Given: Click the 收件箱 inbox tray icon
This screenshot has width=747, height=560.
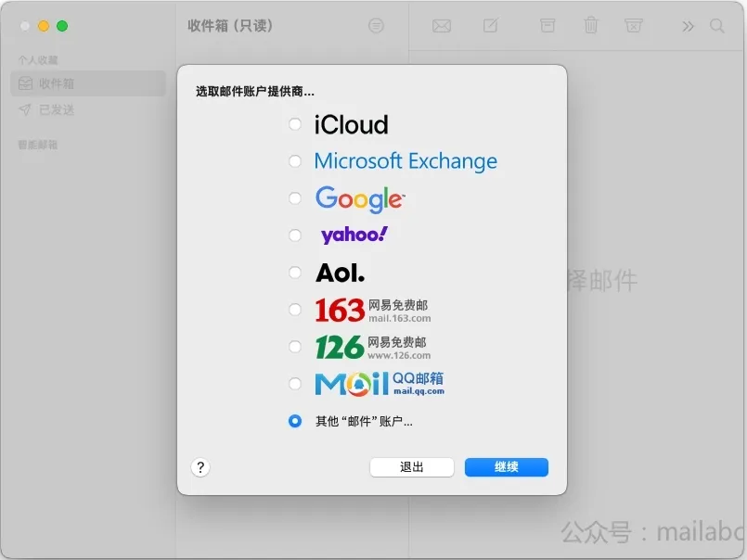Looking at the screenshot, I should click(25, 83).
